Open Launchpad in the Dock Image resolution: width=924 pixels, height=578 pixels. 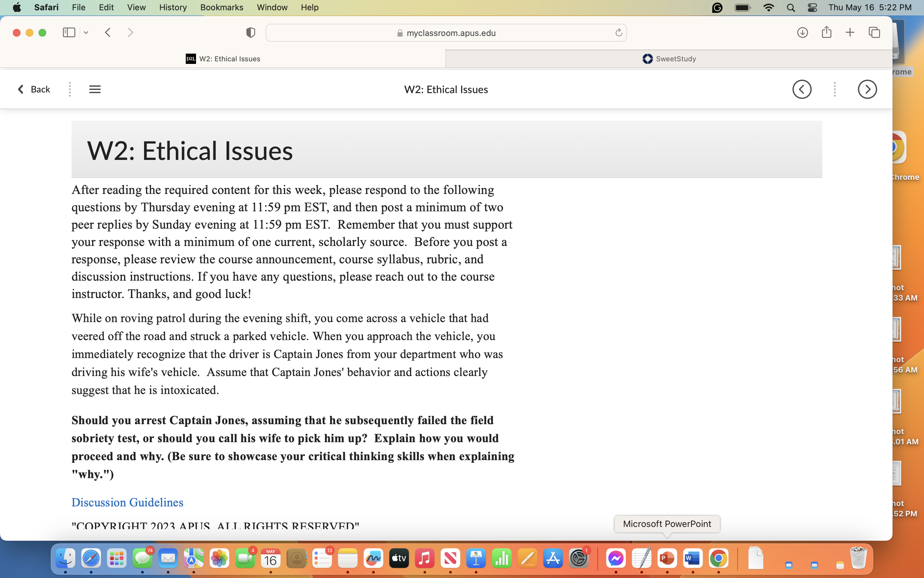pyautogui.click(x=116, y=558)
